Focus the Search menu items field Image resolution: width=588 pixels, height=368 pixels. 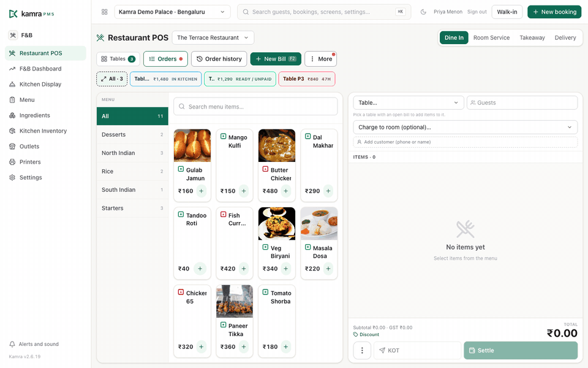coord(255,107)
